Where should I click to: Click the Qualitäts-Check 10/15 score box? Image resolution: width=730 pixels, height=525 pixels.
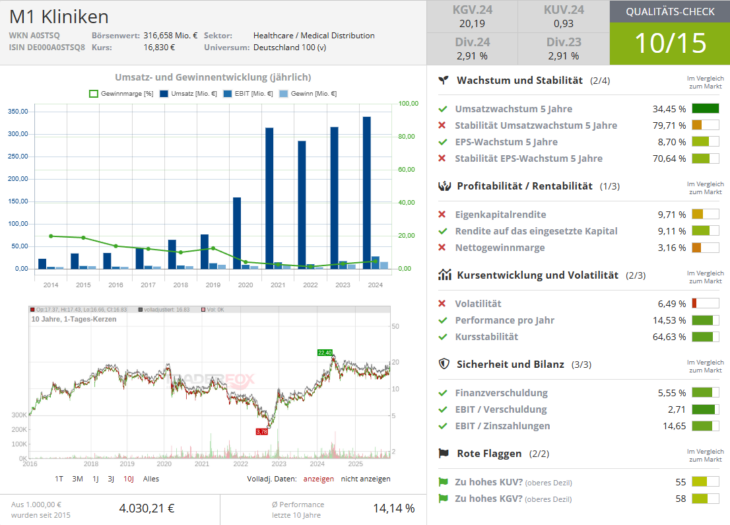coord(669,43)
